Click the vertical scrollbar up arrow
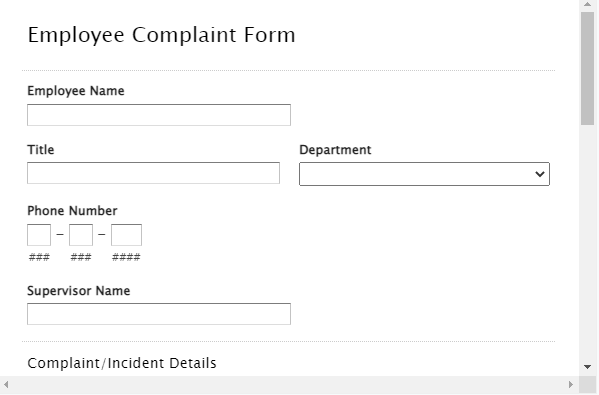This screenshot has width=599, height=395. [x=588, y=4]
